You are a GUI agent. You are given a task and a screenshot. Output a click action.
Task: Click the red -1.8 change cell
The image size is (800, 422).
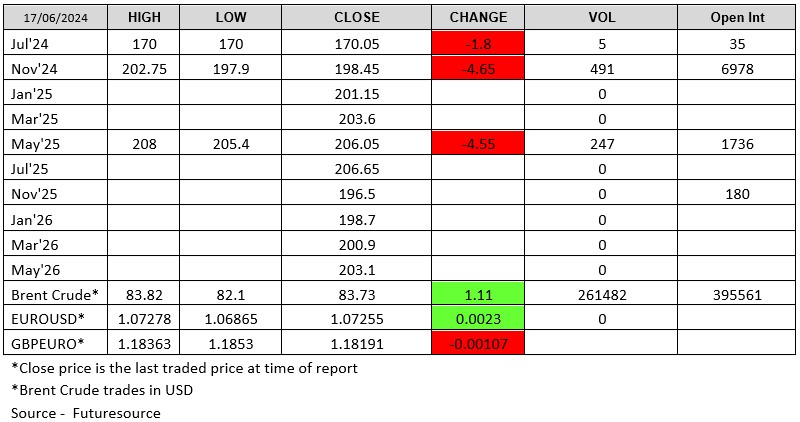click(478, 43)
